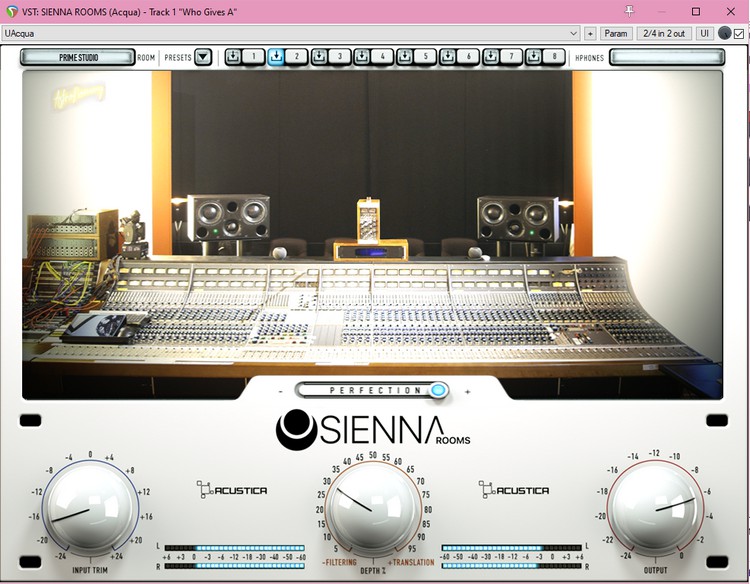Recall preset slot 6
The width and height of the screenshot is (750, 584).
[468, 57]
